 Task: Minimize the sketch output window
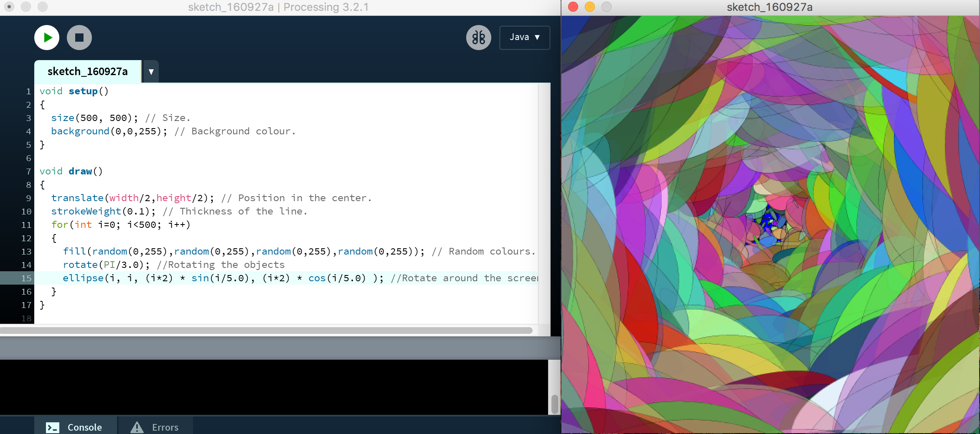click(590, 7)
